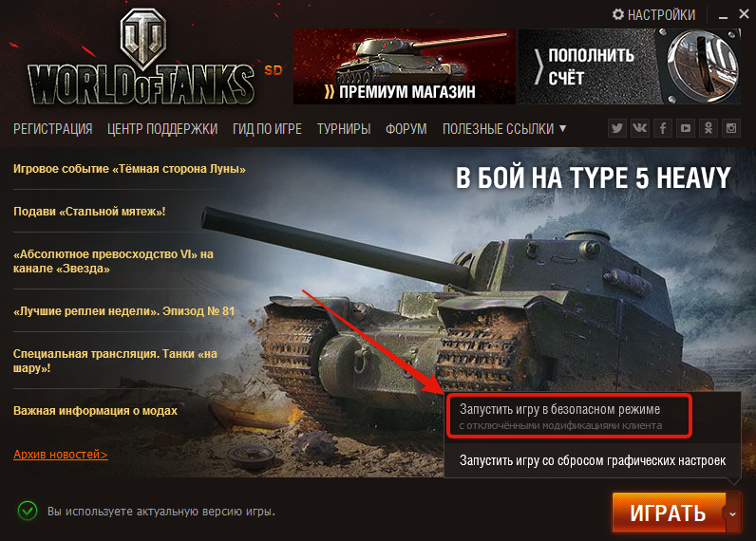Open the ЦЕНТР ПОДДЕРЖКИ menu item
Image resolution: width=756 pixels, height=541 pixels.
coord(162,129)
